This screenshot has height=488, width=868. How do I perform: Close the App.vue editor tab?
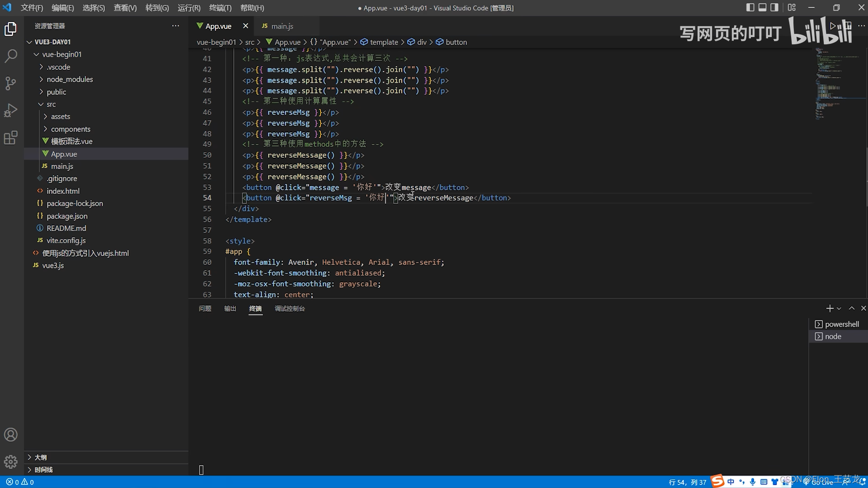point(245,26)
